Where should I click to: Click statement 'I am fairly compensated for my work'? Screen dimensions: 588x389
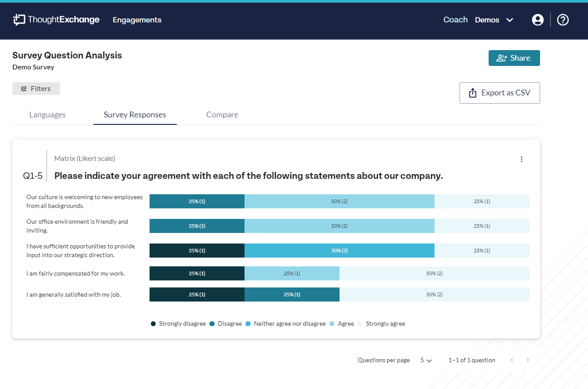pos(76,273)
